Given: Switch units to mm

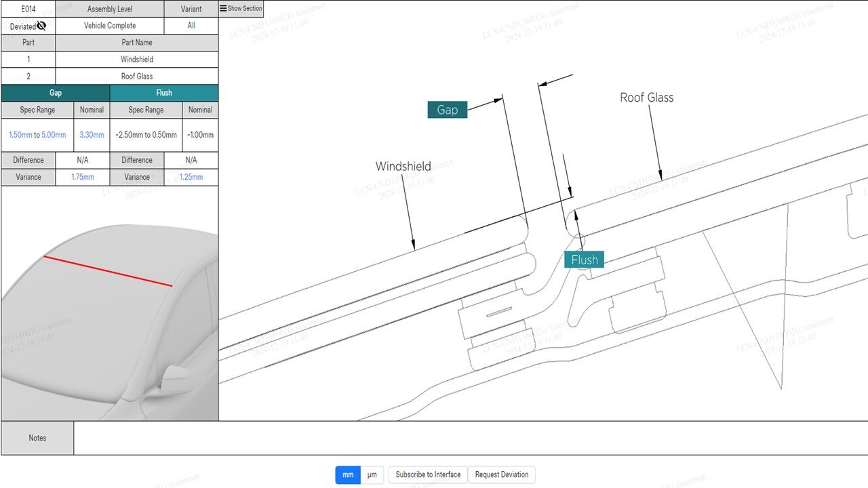Looking at the screenshot, I should [x=347, y=474].
